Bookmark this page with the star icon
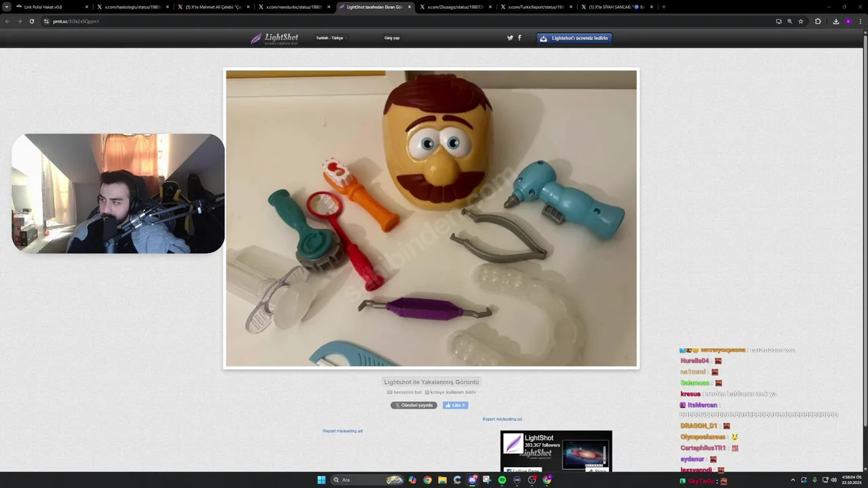Image resolution: width=868 pixels, height=488 pixels. tap(801, 21)
